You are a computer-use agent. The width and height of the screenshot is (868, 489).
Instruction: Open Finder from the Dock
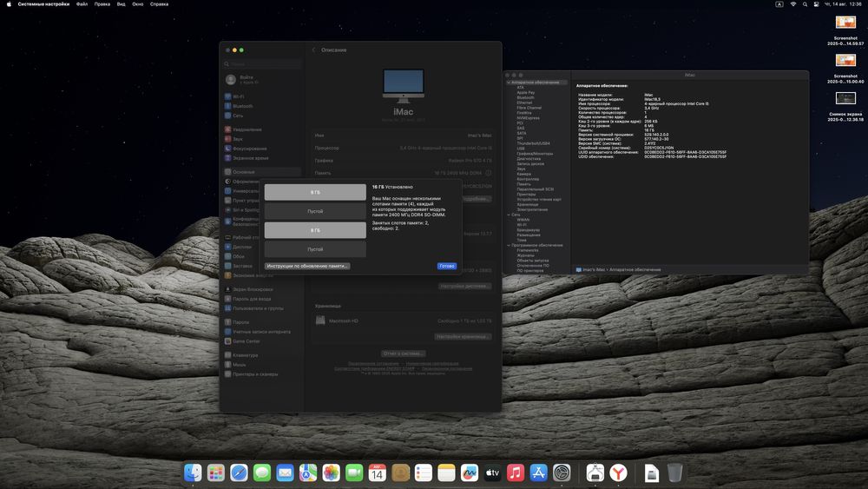click(x=193, y=472)
